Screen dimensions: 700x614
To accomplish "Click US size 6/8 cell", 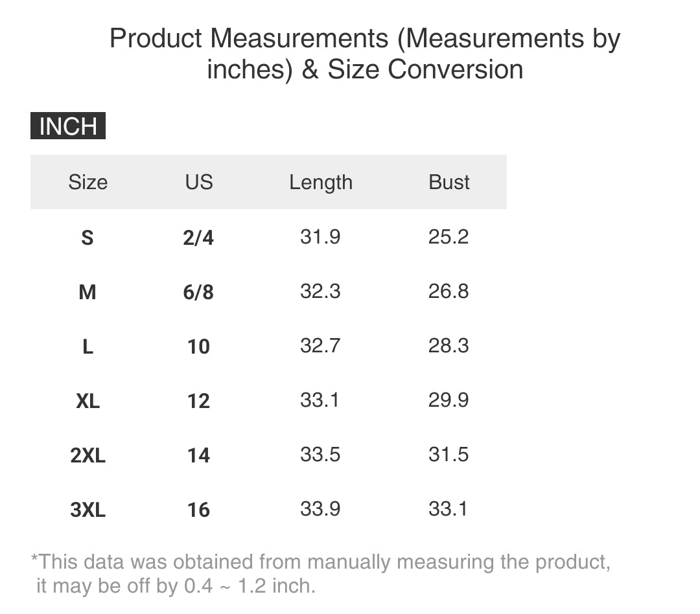I will (198, 292).
